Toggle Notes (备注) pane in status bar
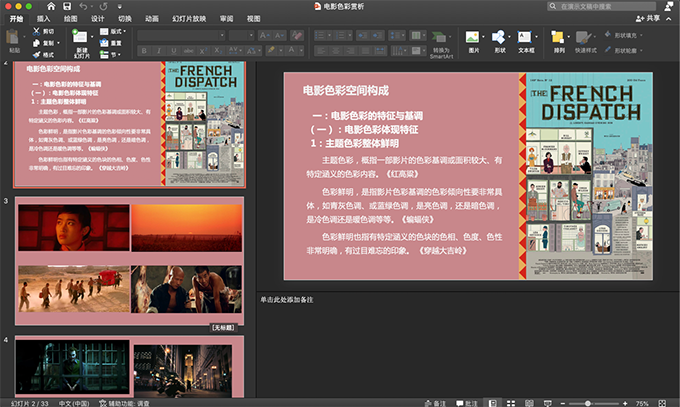This screenshot has height=407, width=680. click(435, 403)
